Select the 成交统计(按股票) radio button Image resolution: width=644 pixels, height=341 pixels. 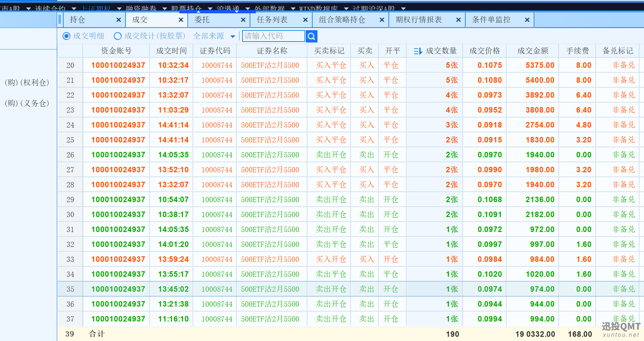[118, 36]
